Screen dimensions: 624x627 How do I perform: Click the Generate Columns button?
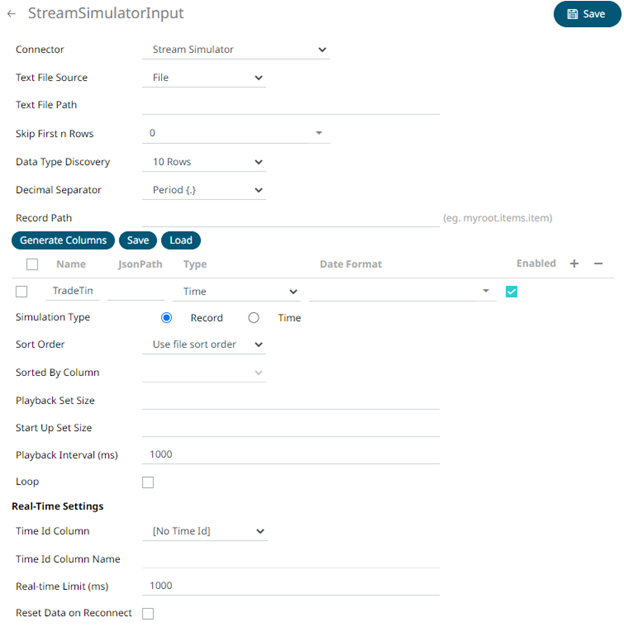63,240
